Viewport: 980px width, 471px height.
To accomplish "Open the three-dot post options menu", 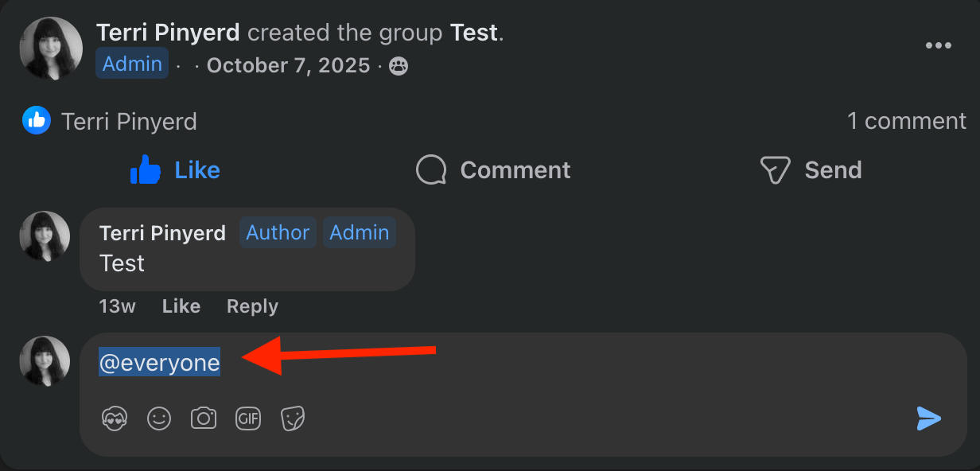I will point(938,45).
